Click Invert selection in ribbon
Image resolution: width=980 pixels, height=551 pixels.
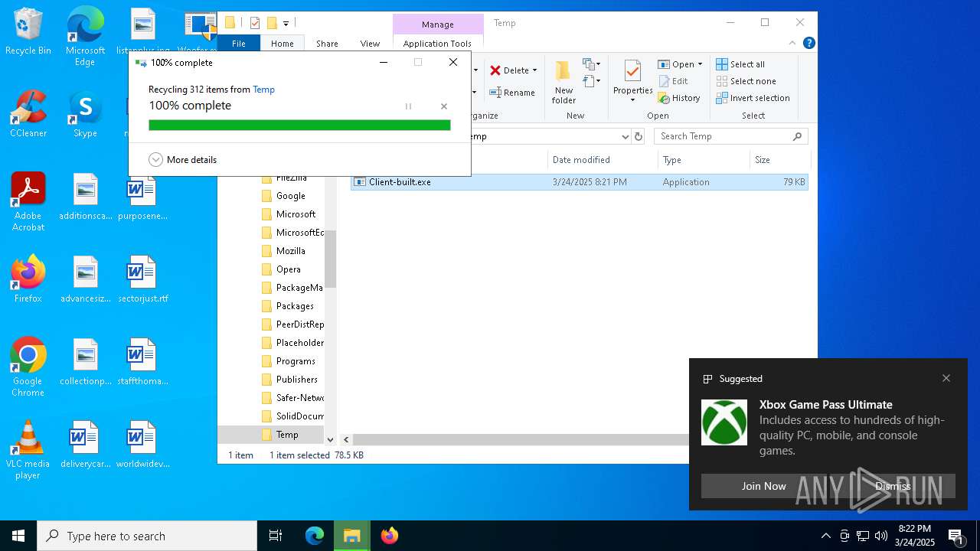point(753,98)
